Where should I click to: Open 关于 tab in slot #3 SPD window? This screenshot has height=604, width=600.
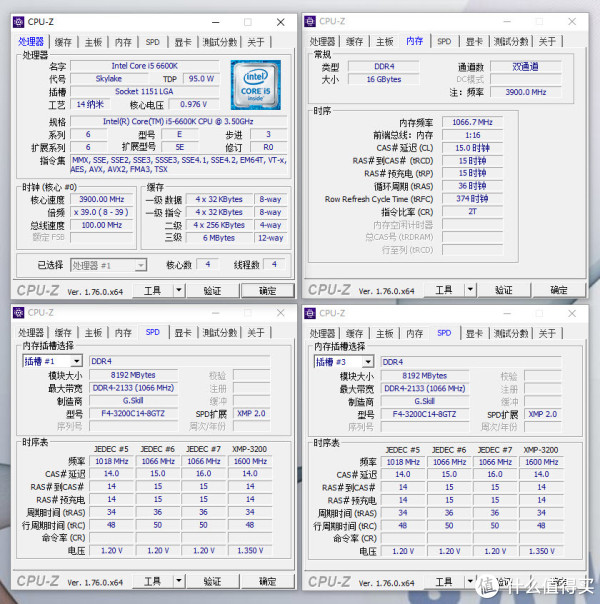click(x=548, y=333)
